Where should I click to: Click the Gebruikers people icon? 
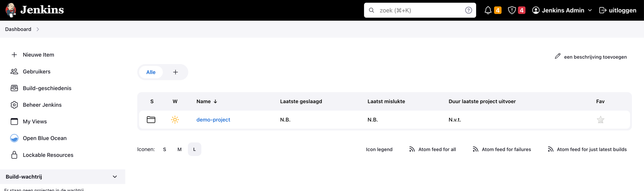pos(14,72)
